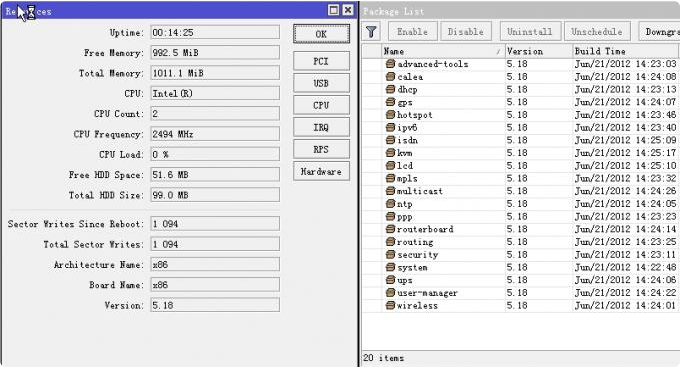Click the CPU Frequency 2494 MHz field
This screenshot has width=681, height=368.
pyautogui.click(x=215, y=134)
